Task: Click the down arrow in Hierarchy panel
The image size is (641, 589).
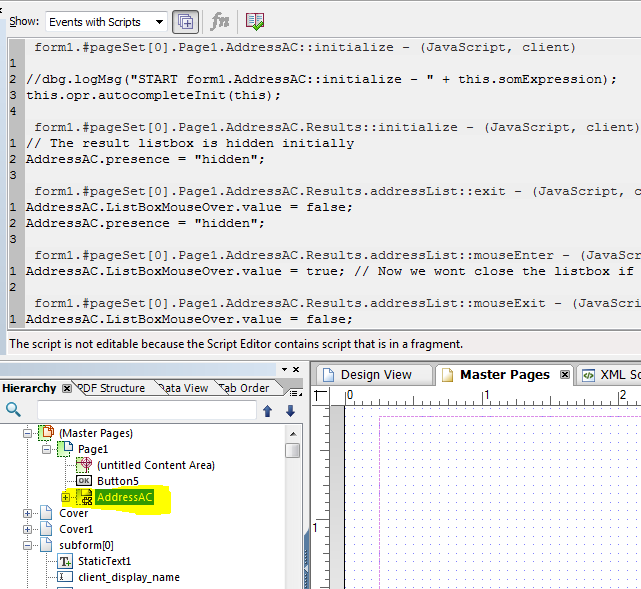Action: (290, 410)
